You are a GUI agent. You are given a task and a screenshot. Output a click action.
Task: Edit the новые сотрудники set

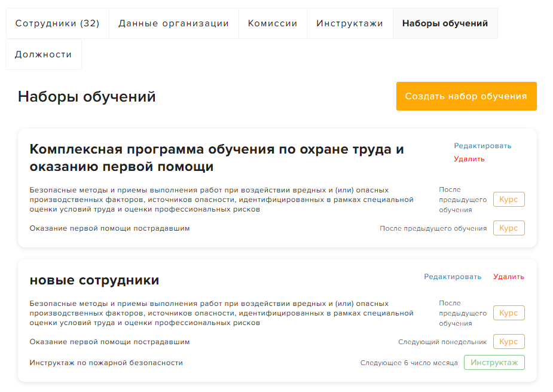tap(453, 277)
